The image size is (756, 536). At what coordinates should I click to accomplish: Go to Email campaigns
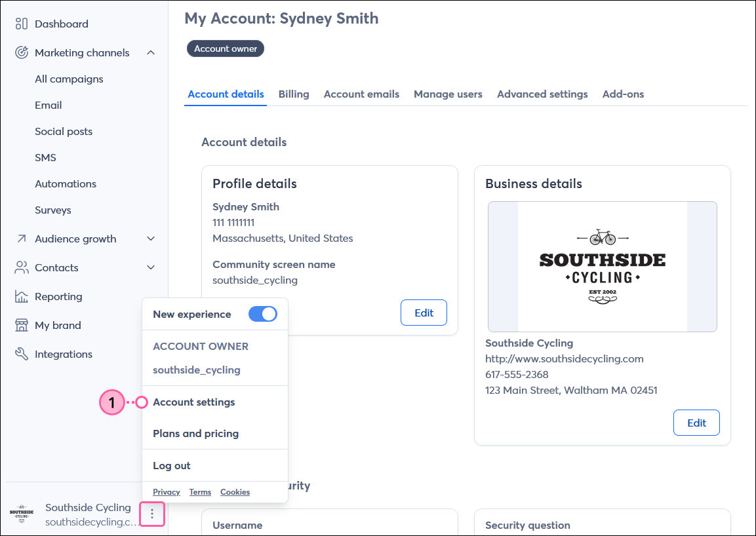(x=49, y=105)
